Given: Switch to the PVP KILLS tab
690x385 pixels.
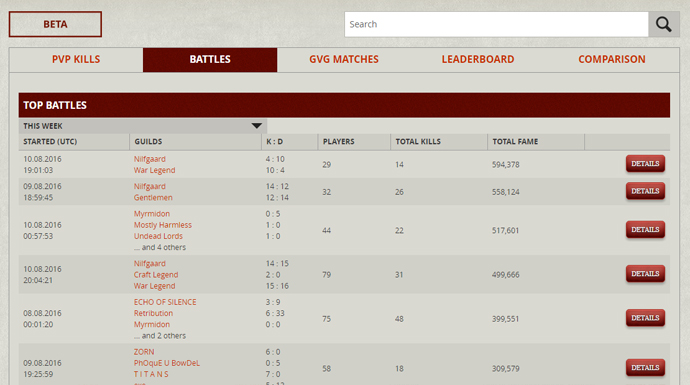Looking at the screenshot, I should coord(76,59).
